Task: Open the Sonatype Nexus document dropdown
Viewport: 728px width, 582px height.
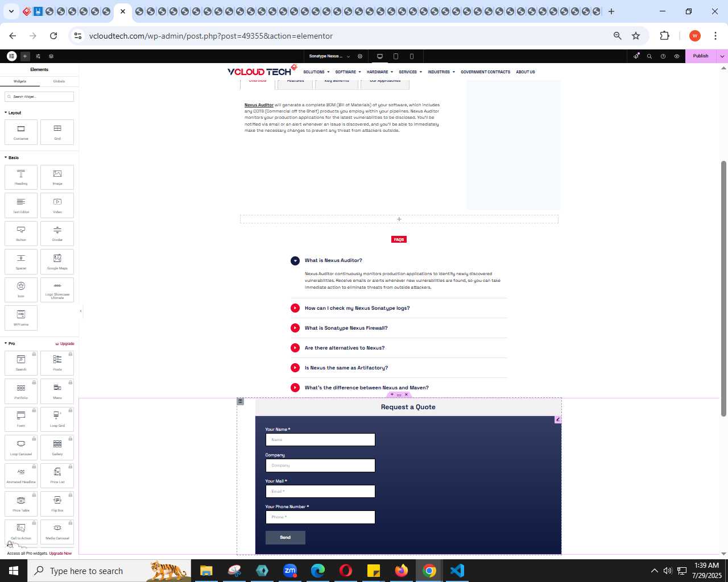Action: coord(329,56)
